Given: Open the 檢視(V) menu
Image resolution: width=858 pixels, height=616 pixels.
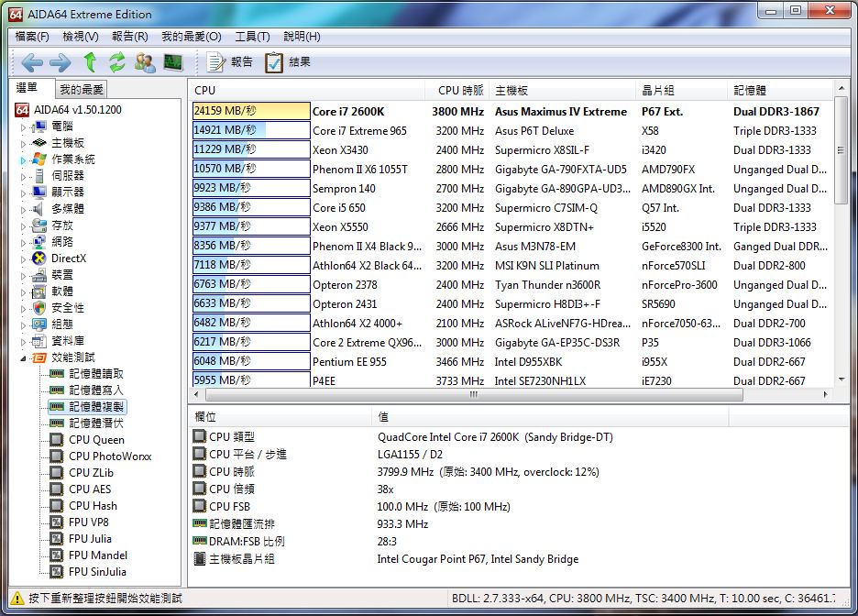Looking at the screenshot, I should (81, 37).
